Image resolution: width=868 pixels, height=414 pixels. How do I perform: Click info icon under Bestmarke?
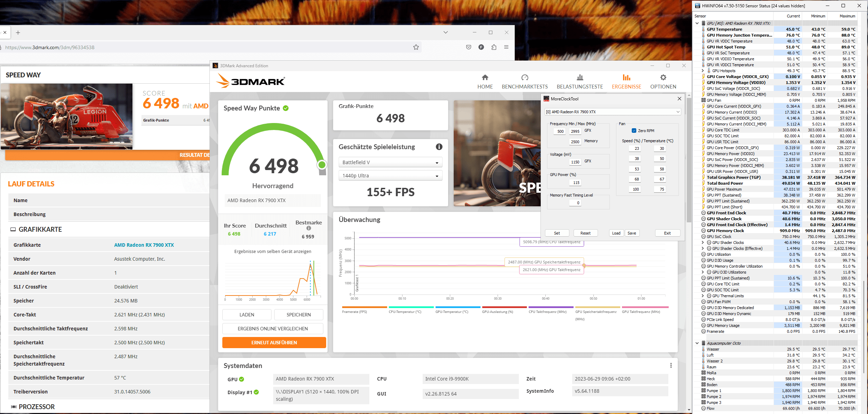(308, 228)
